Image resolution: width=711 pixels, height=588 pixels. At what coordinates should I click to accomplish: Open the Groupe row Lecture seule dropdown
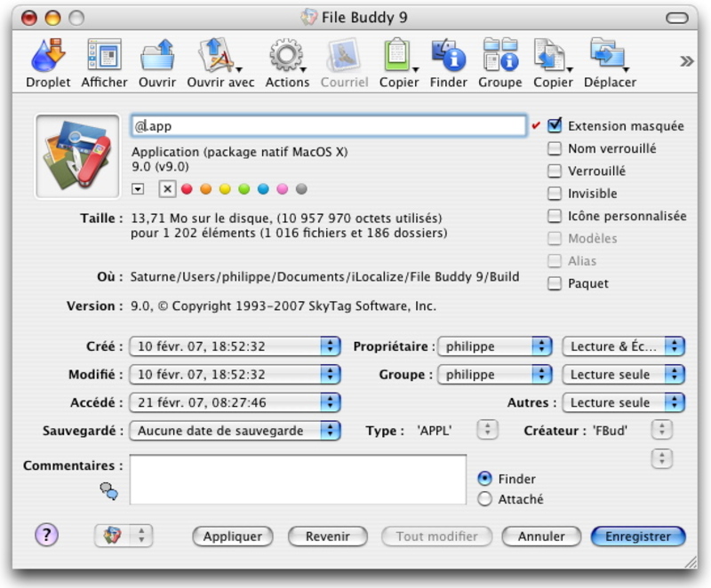(624, 375)
